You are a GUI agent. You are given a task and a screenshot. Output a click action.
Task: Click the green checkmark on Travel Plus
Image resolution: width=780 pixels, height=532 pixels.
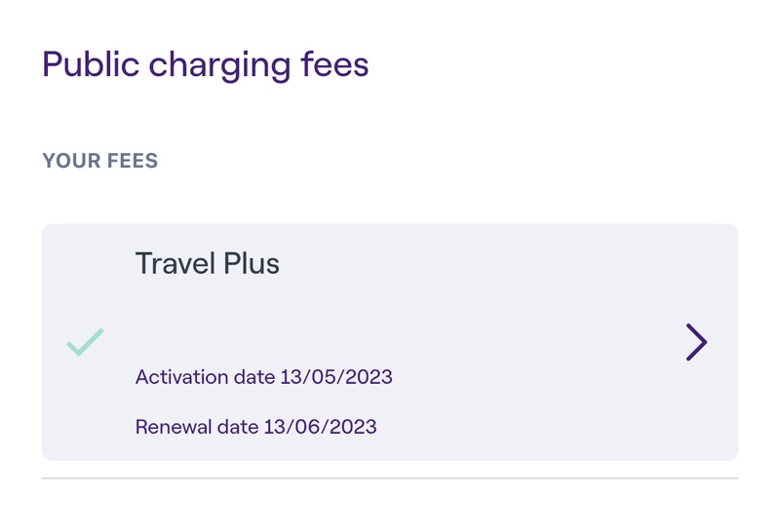pyautogui.click(x=86, y=342)
